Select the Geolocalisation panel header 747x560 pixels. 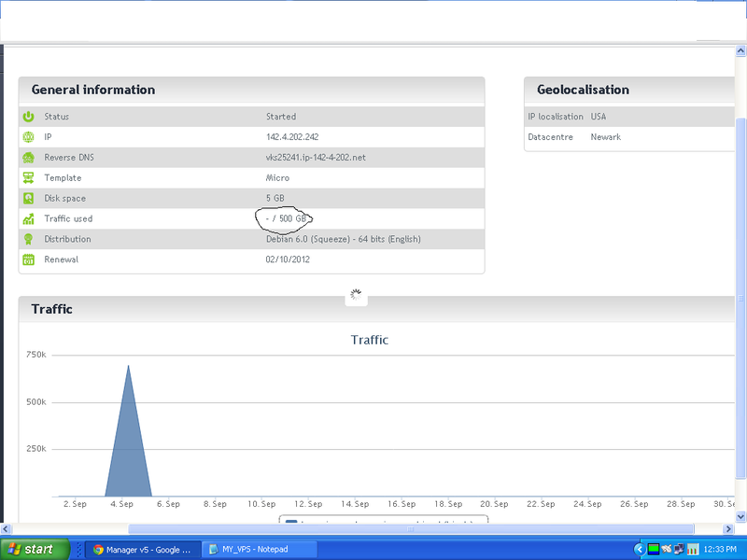[x=584, y=90]
